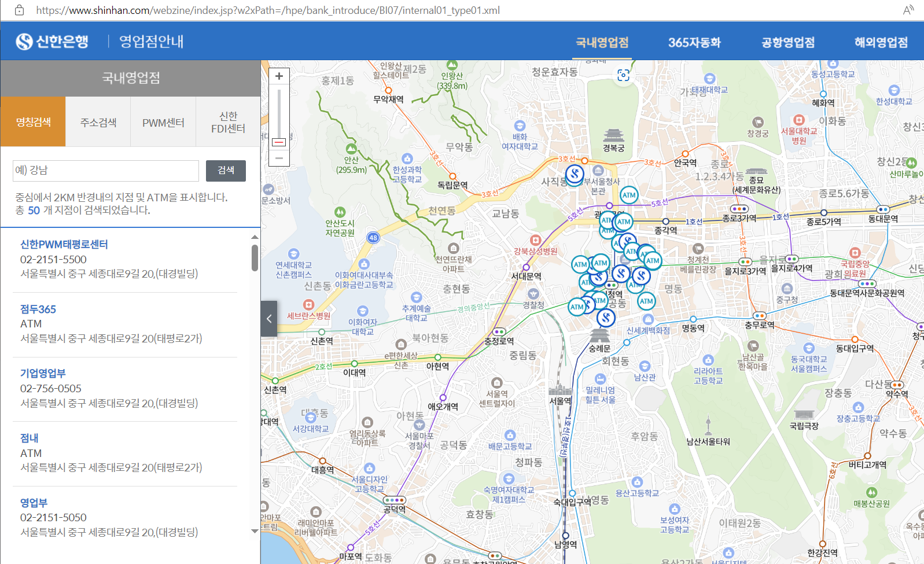Select the 주소검색 tab

[x=98, y=121]
